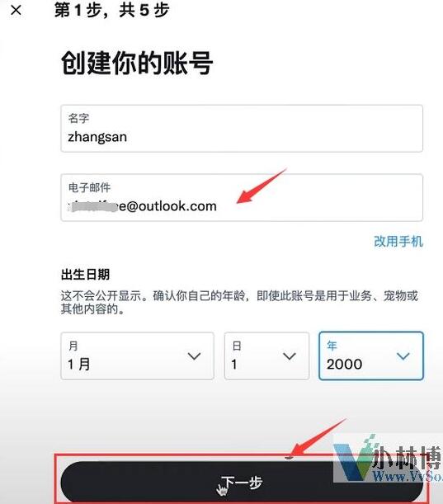Screen dimensions: 443x504
Task: Focus the 名字 name input field
Action: (x=242, y=128)
